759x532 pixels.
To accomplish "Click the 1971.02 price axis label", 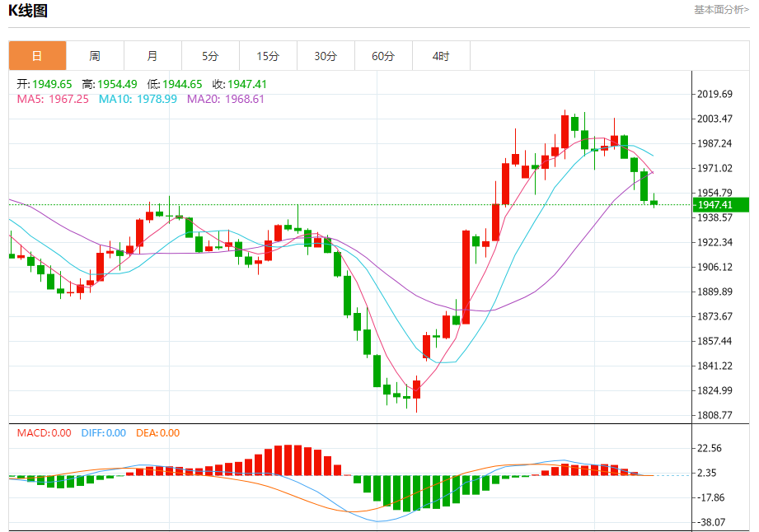I will (x=714, y=168).
